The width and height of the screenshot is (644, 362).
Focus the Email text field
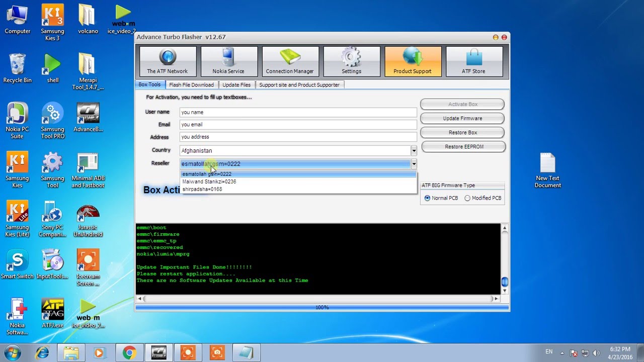(x=298, y=124)
